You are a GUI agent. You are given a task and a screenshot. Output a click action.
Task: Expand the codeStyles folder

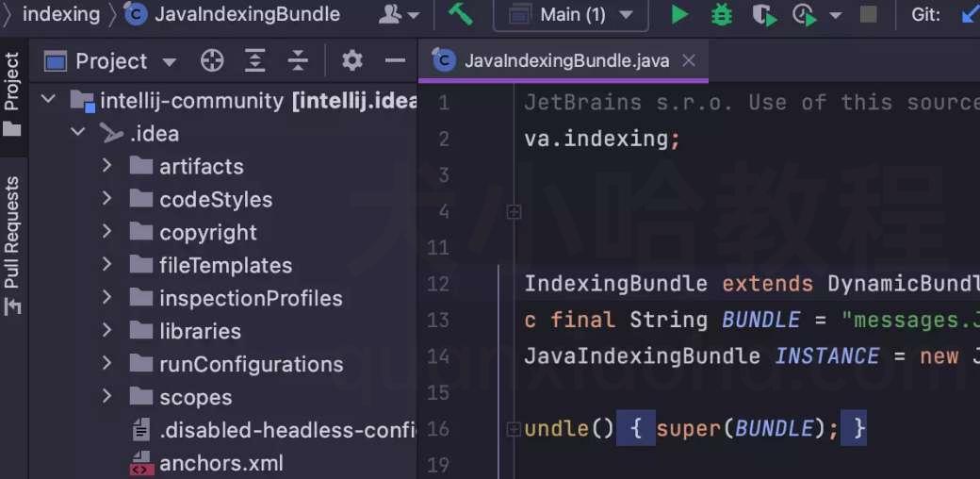(106, 198)
